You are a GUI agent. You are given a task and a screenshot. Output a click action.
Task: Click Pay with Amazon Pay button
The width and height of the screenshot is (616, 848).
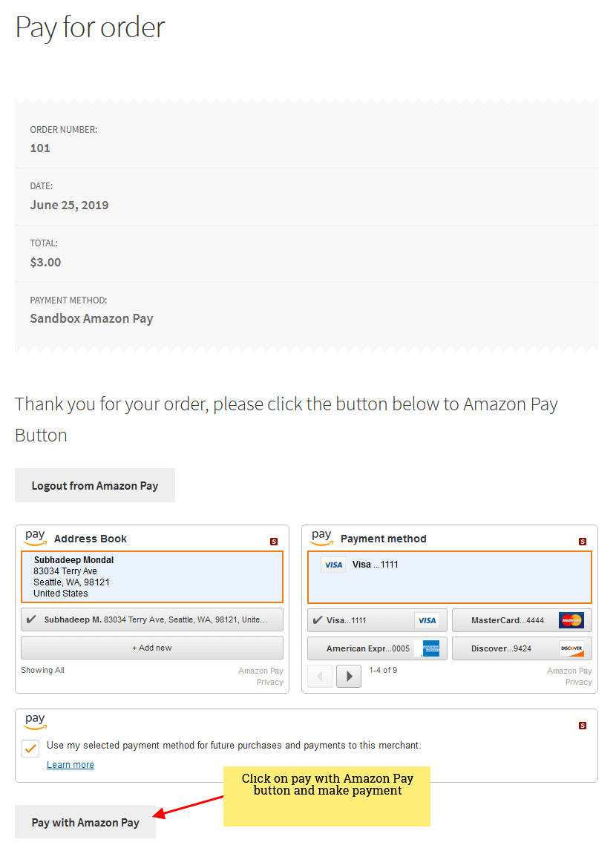[85, 823]
